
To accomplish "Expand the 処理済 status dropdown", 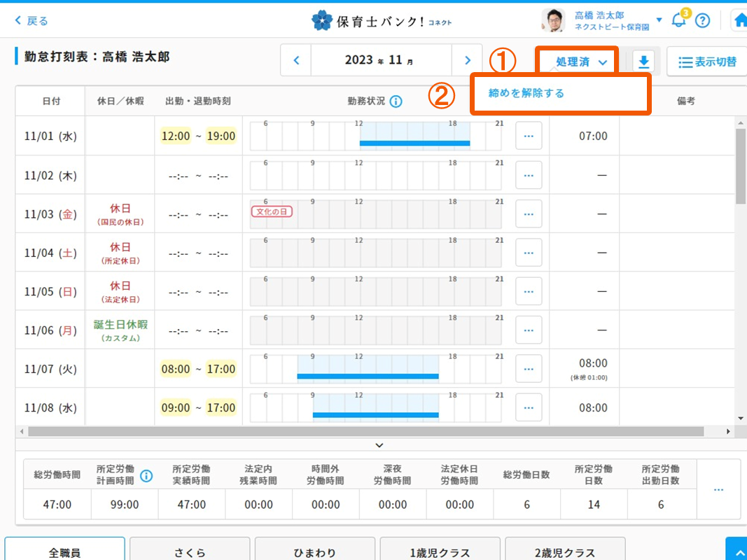I will 580,62.
